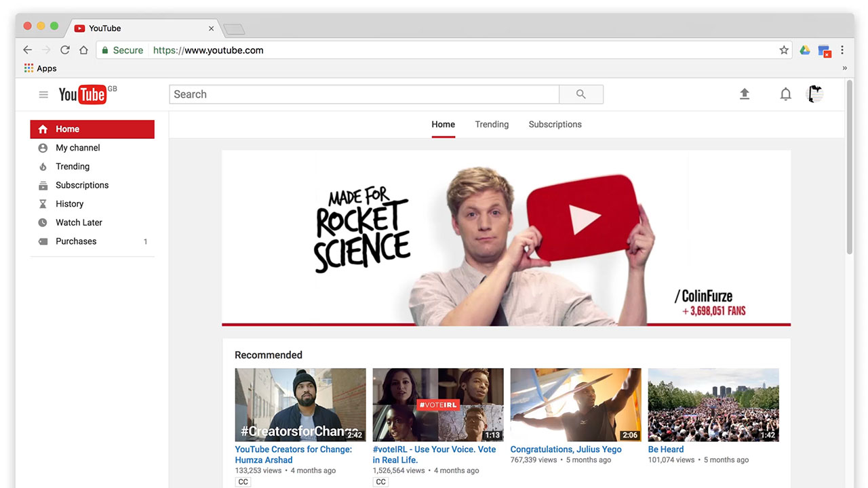Viewport: 868px width, 488px height.
Task: Open the Colin Furze Rocket Science banner
Action: (506, 238)
